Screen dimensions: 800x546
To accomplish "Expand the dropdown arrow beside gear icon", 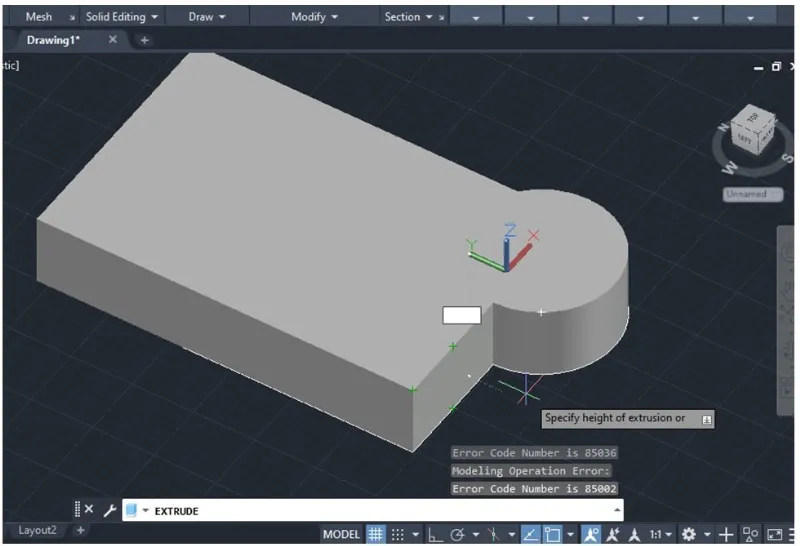I will point(707,534).
